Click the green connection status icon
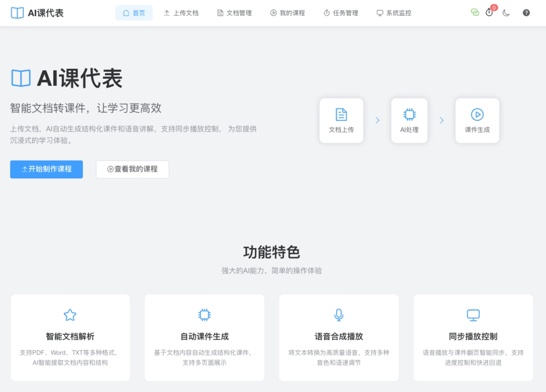Screen dimensions: 546x392 [475, 13]
